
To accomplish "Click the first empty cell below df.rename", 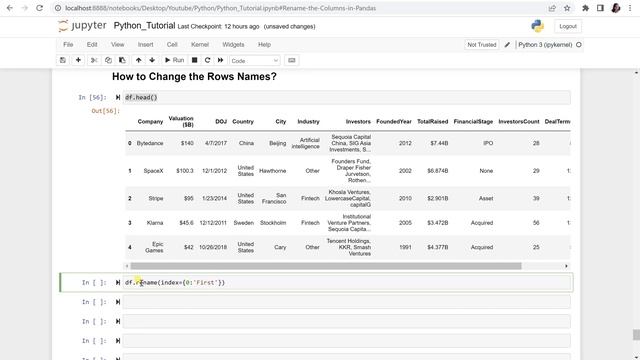I will coord(347,302).
